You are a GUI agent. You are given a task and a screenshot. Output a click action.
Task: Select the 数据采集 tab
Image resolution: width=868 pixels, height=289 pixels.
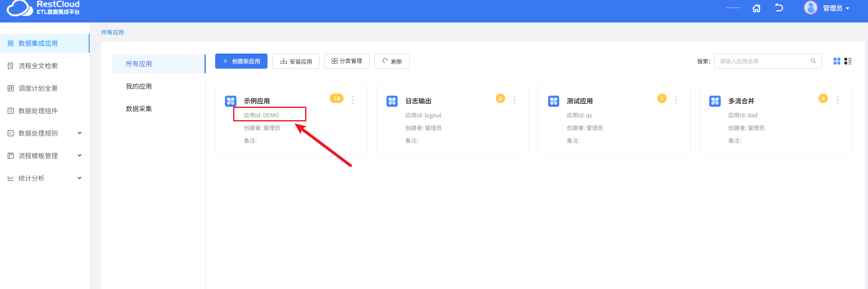pyautogui.click(x=159, y=109)
